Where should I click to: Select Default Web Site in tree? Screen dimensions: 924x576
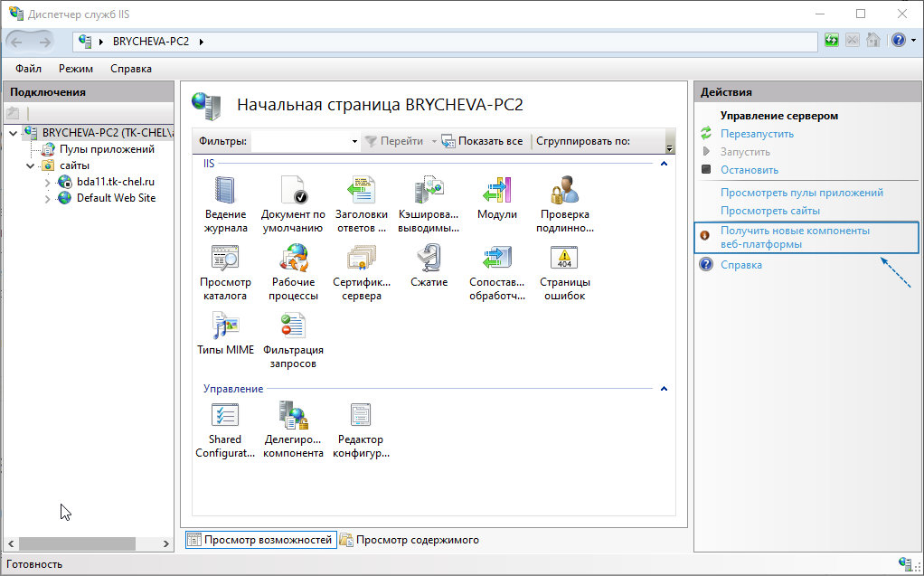tap(116, 198)
